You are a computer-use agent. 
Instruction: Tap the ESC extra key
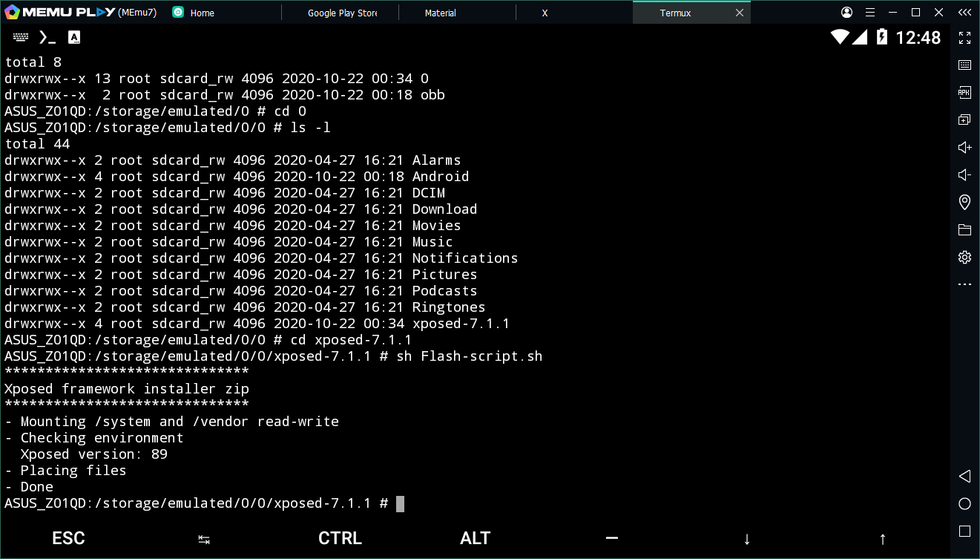coord(68,538)
